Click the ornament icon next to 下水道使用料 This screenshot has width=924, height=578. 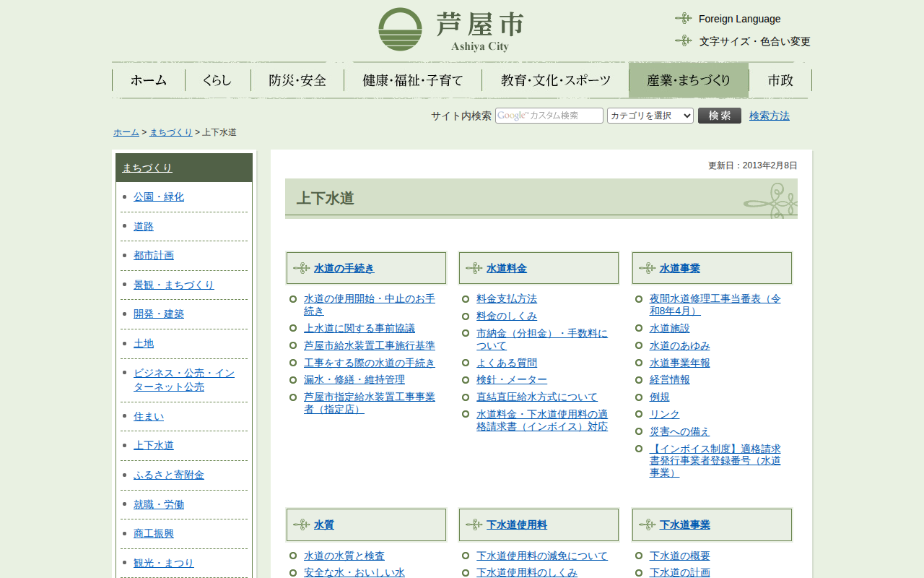coord(474,525)
